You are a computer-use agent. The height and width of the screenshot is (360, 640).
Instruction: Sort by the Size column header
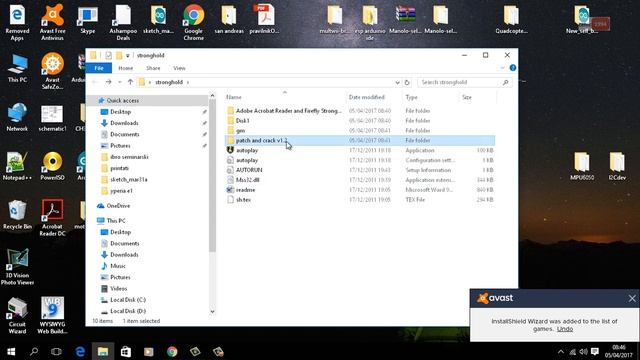click(x=467, y=97)
